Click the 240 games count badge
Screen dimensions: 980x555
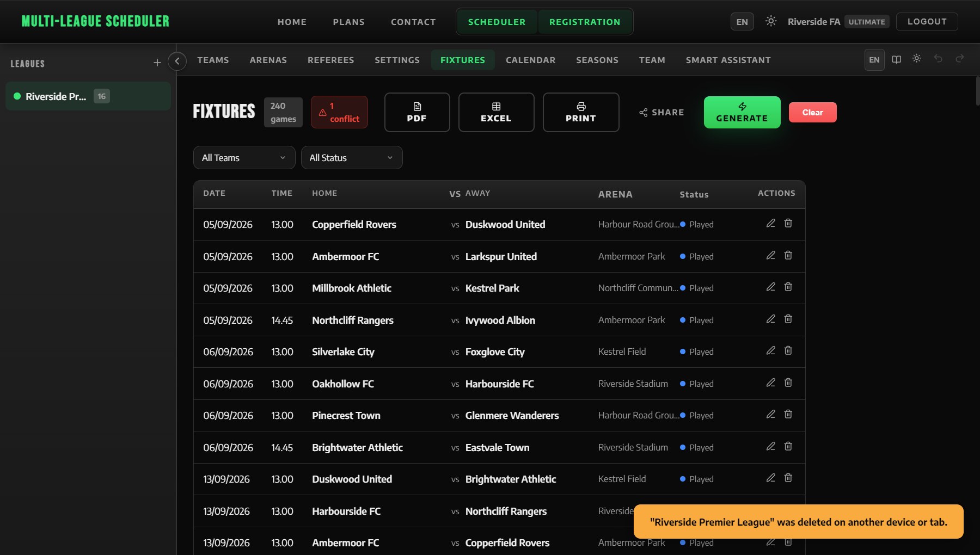coord(283,112)
